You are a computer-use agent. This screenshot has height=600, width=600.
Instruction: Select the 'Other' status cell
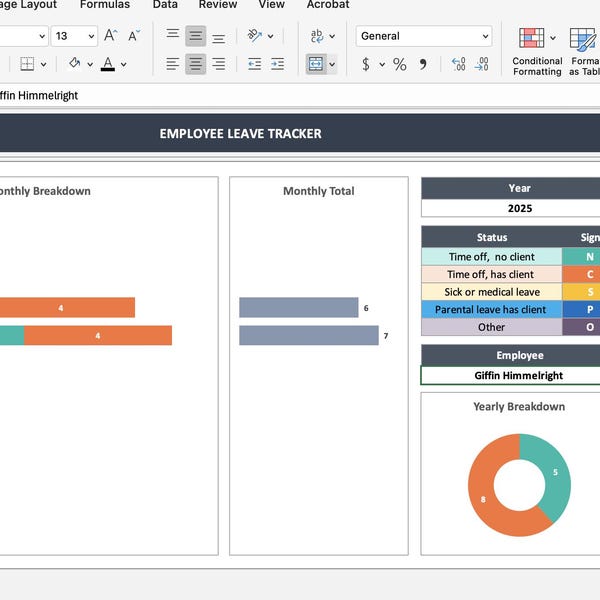point(492,327)
